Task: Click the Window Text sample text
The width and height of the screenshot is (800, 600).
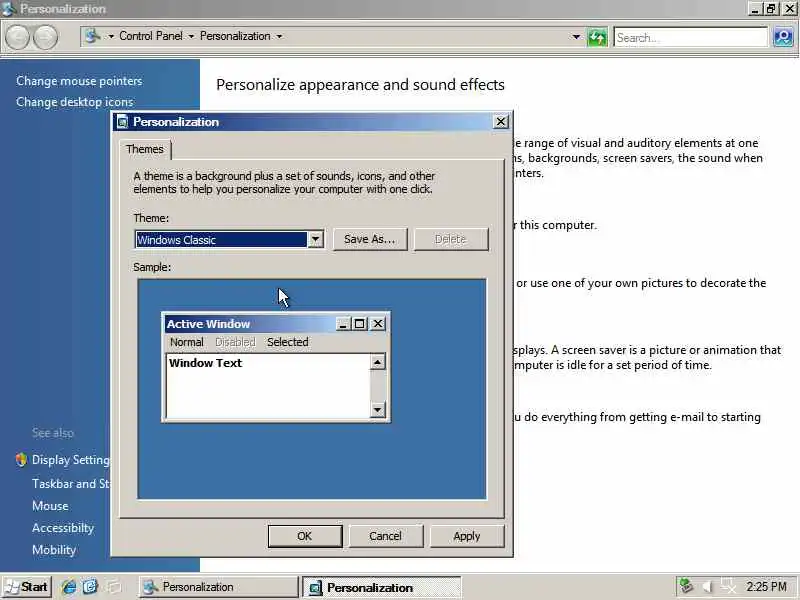Action: 205,363
